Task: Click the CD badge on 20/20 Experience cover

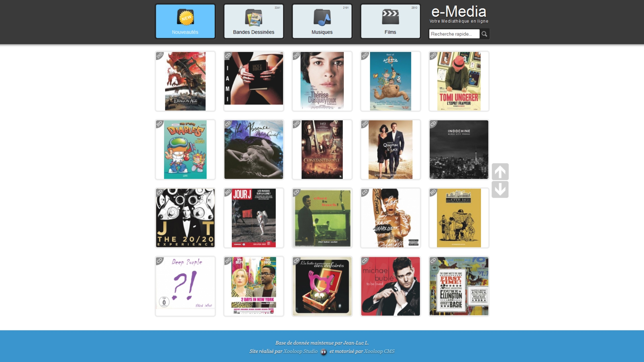Action: click(x=159, y=192)
